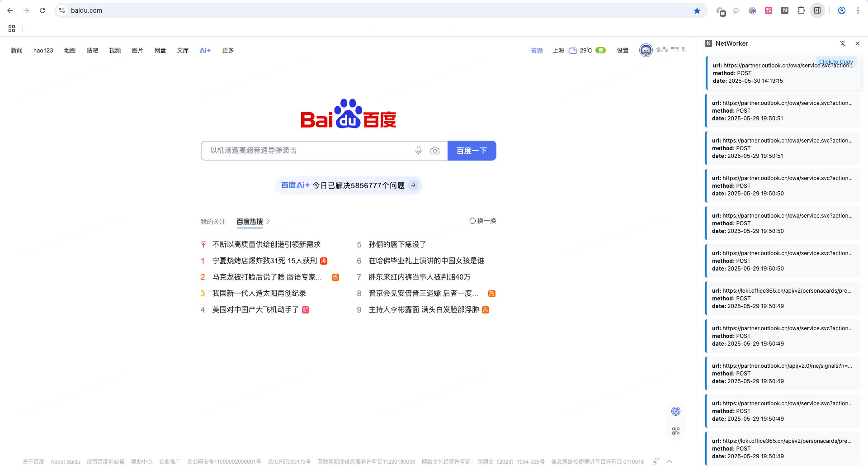Click the Baidu user avatar

[646, 50]
